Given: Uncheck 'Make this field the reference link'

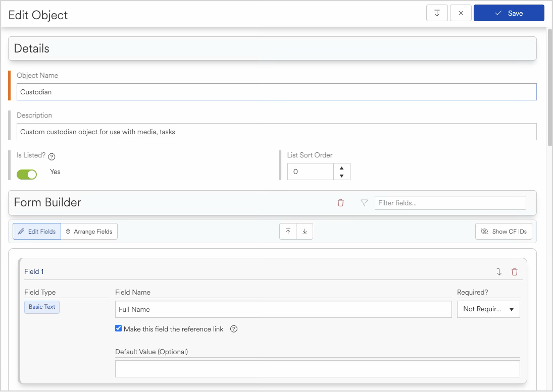Looking at the screenshot, I should click(x=119, y=328).
